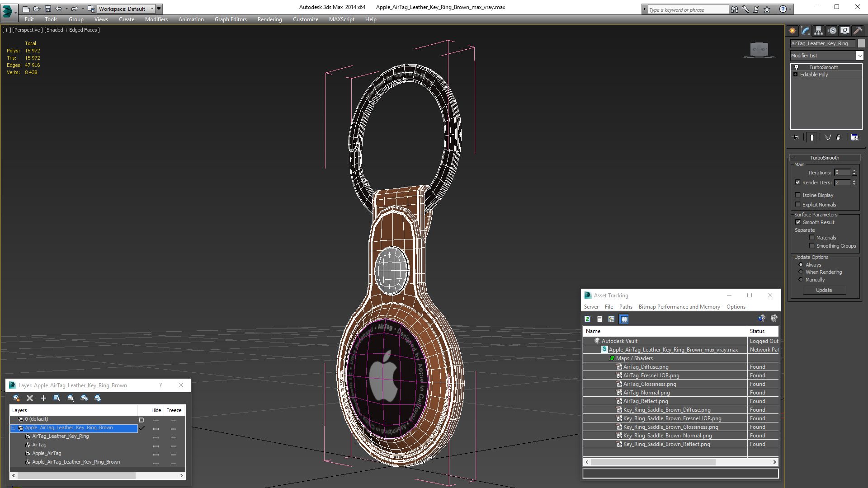Open the MAXScript menu
The height and width of the screenshot is (488, 868).
(341, 19)
